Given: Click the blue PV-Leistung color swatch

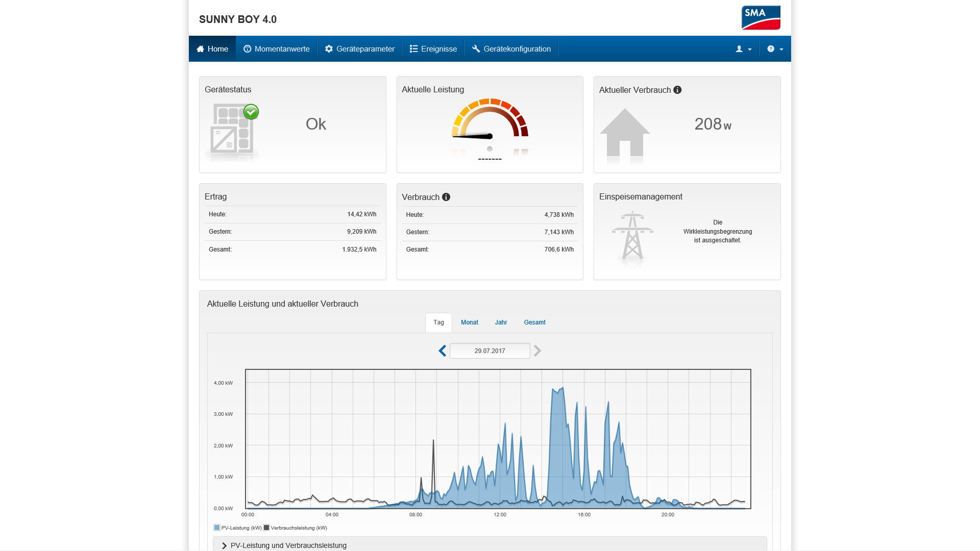Looking at the screenshot, I should click(217, 528).
